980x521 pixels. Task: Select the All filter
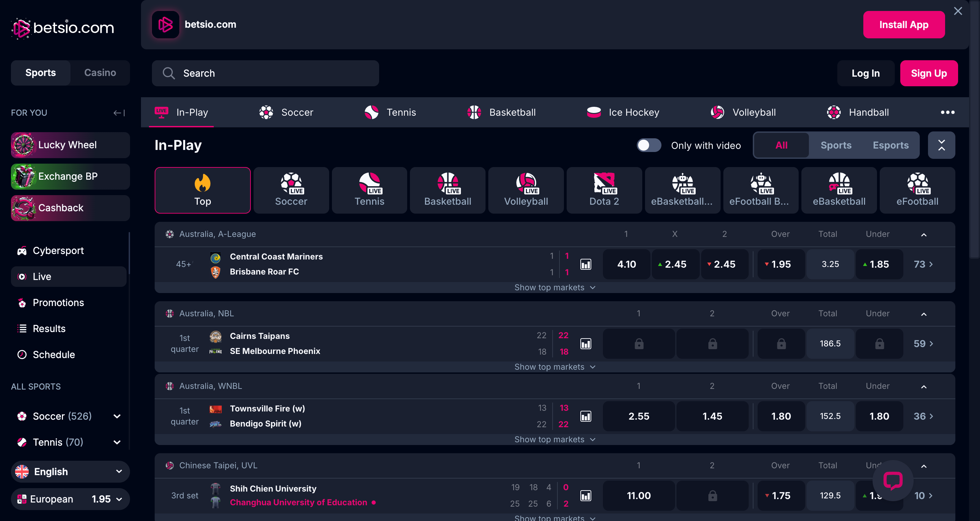click(x=782, y=145)
